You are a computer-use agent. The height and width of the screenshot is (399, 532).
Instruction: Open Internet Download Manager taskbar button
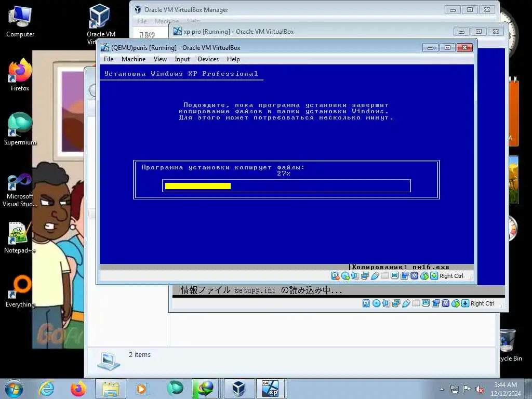[205, 389]
